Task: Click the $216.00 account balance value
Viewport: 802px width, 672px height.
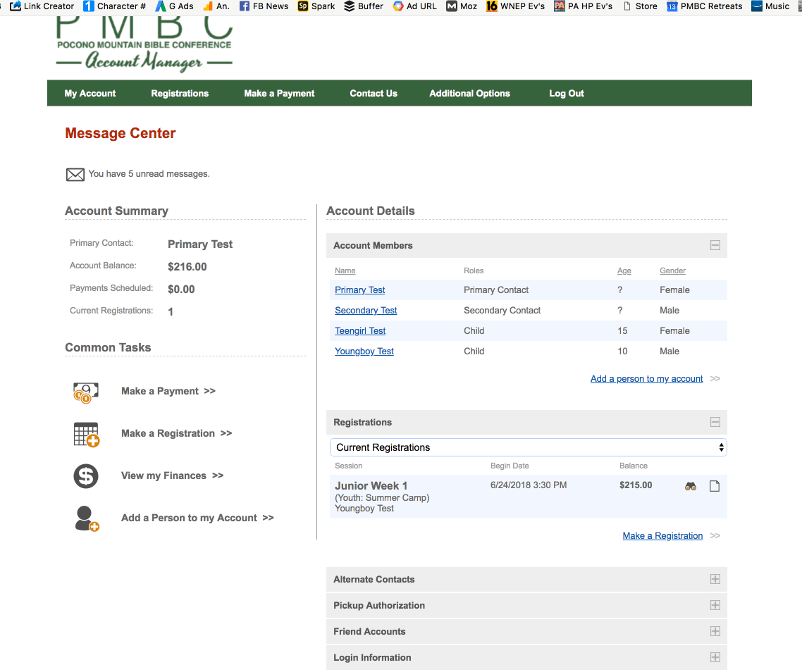Action: tap(187, 267)
